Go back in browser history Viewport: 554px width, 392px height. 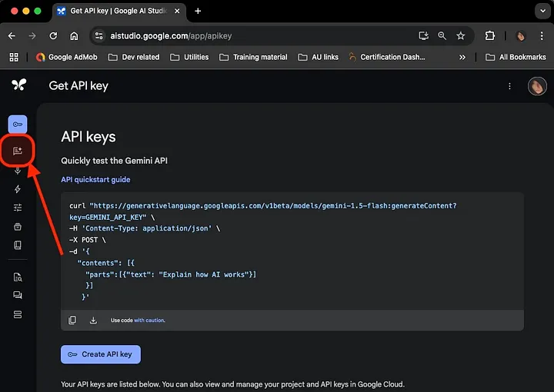pyautogui.click(x=12, y=35)
